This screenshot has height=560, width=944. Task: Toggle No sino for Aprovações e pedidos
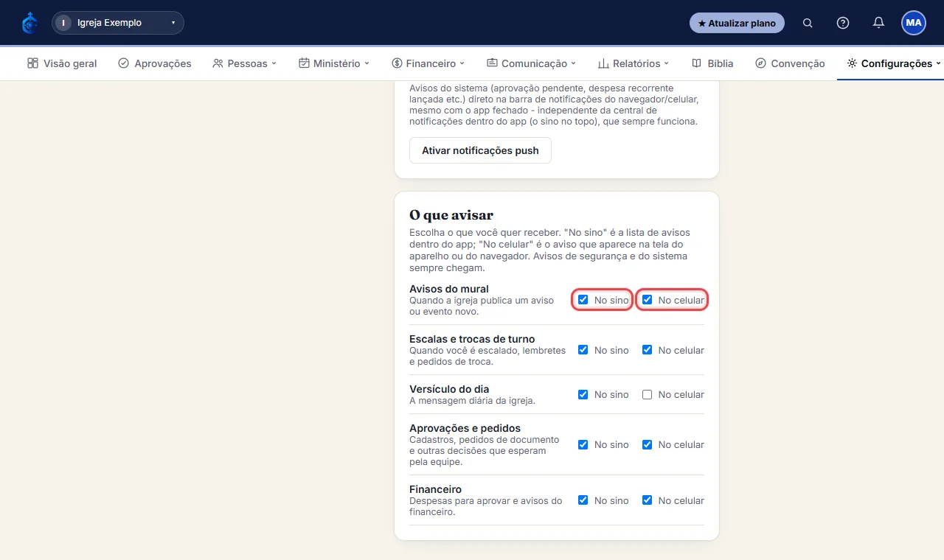583,444
